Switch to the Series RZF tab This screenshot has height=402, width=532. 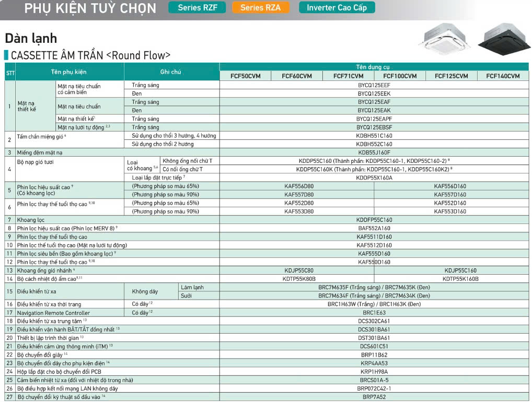198,7
